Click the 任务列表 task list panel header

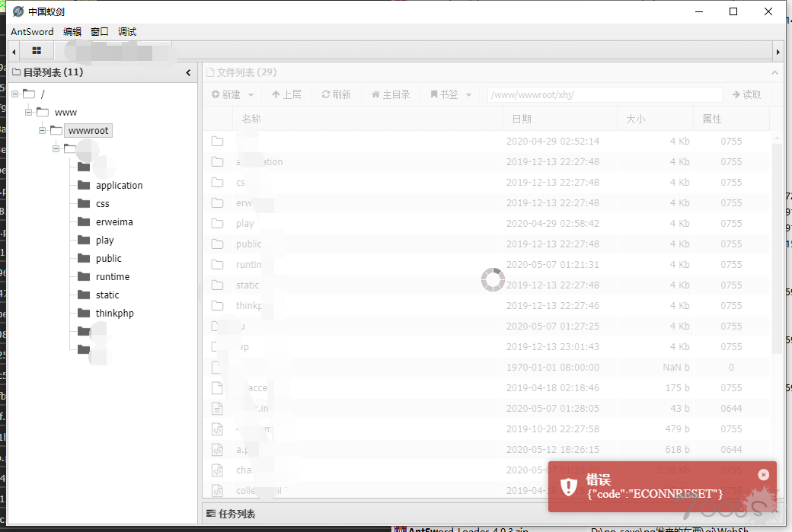click(493, 514)
